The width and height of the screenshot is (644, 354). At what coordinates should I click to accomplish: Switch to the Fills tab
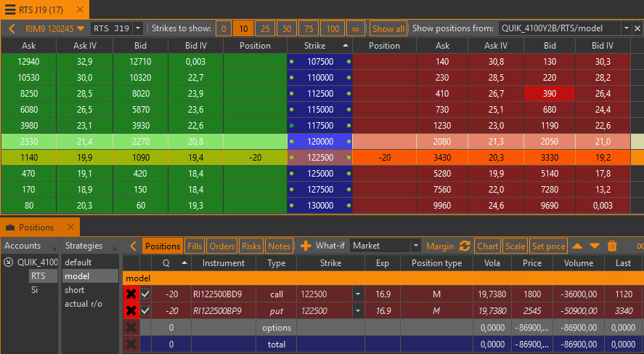click(x=195, y=246)
